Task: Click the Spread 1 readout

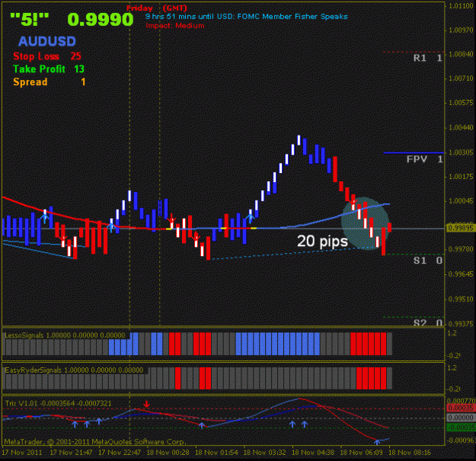Action: (x=50, y=82)
